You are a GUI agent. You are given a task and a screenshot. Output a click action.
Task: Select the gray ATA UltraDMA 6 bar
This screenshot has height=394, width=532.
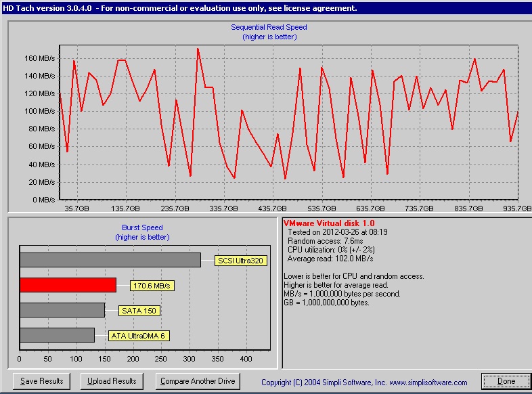(57, 335)
